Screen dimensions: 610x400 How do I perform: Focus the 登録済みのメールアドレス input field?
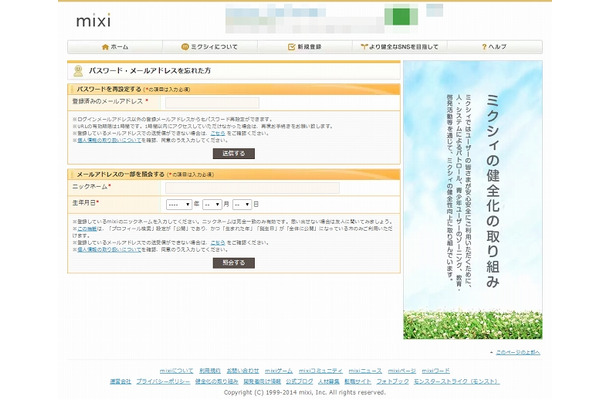coord(212,103)
